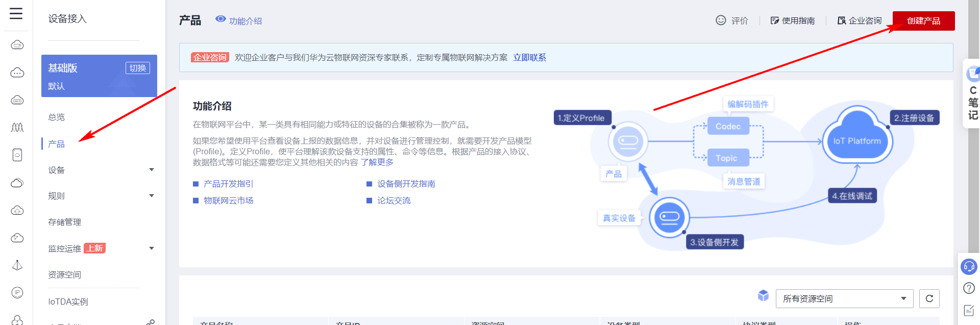Click the 真实设备 label in diagram
980x325 pixels.
(619, 218)
